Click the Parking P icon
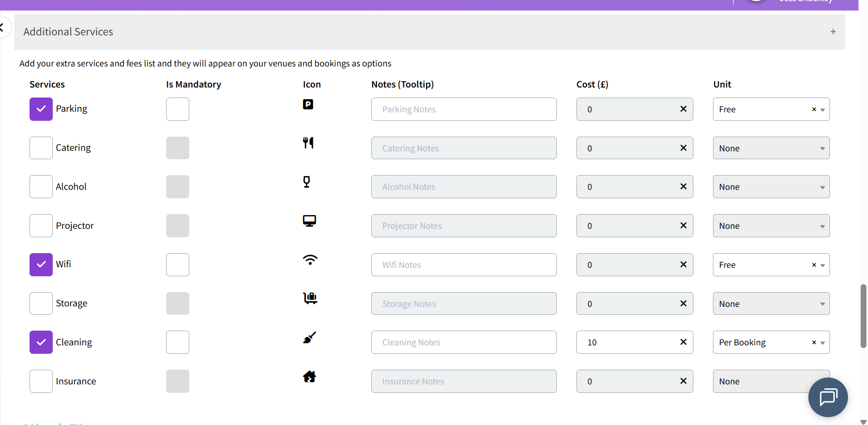This screenshot has width=868, height=425. 308,104
